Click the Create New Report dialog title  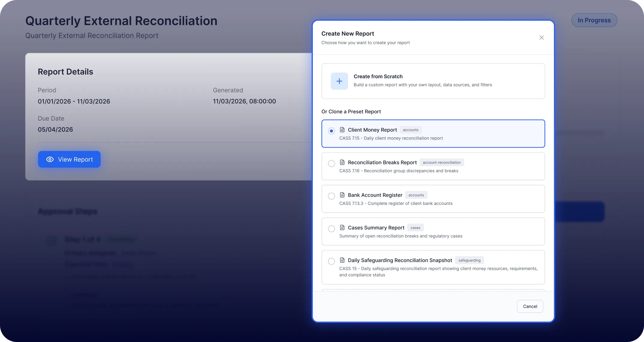point(348,34)
